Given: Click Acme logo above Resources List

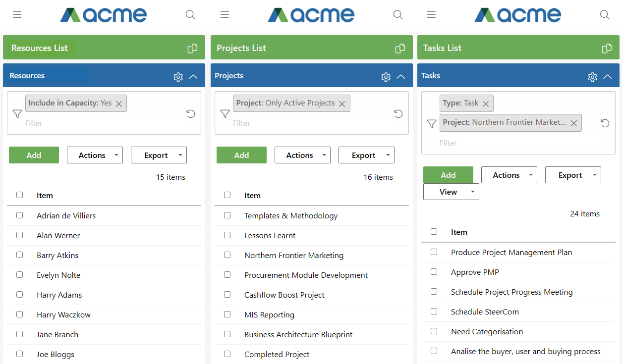Looking at the screenshot, I should [x=104, y=15].
